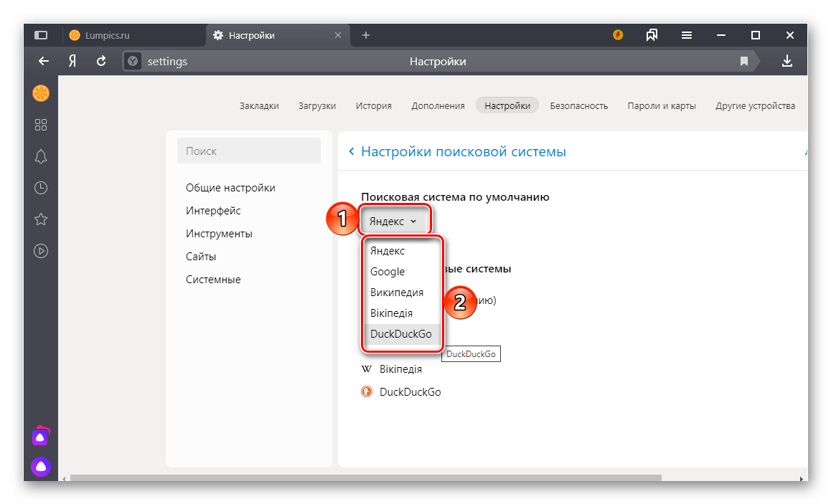
Task: Switch to the Безопасность tab
Action: coord(578,105)
